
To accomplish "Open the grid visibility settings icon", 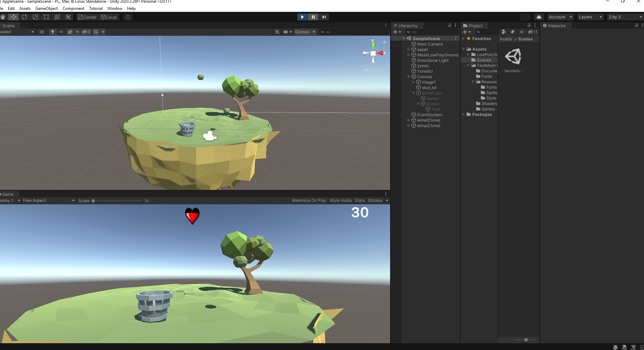I will pyautogui.click(x=96, y=32).
